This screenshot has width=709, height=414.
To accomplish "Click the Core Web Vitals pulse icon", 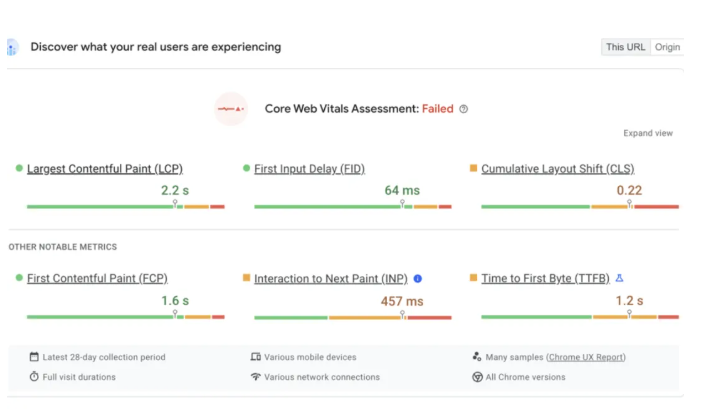I will 231,108.
